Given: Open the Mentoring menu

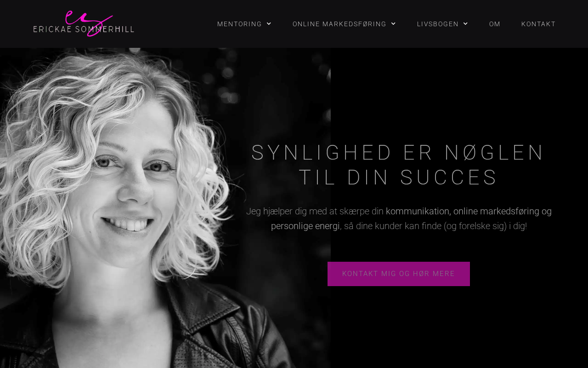Looking at the screenshot, I should pos(244,24).
